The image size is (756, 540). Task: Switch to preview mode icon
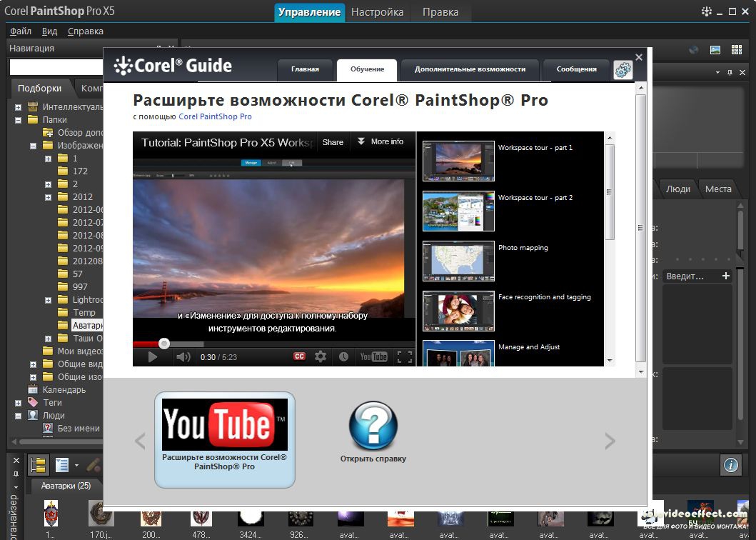(x=715, y=50)
